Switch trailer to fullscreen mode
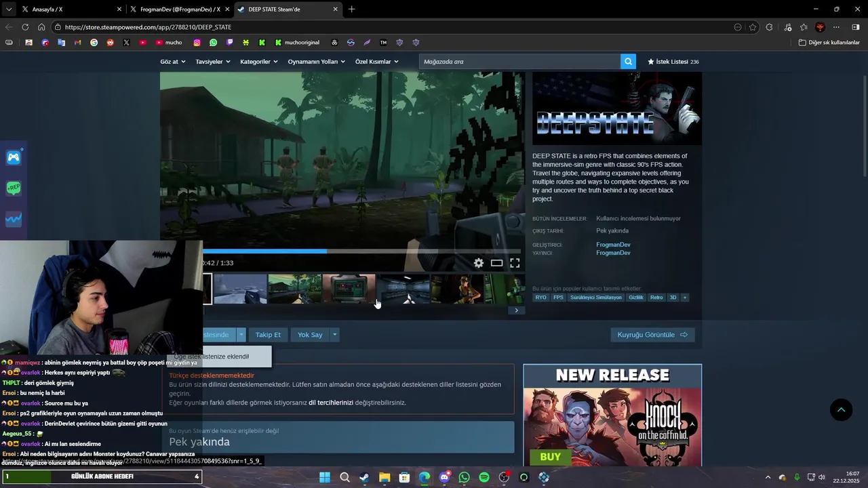This screenshot has width=868, height=488. click(515, 263)
